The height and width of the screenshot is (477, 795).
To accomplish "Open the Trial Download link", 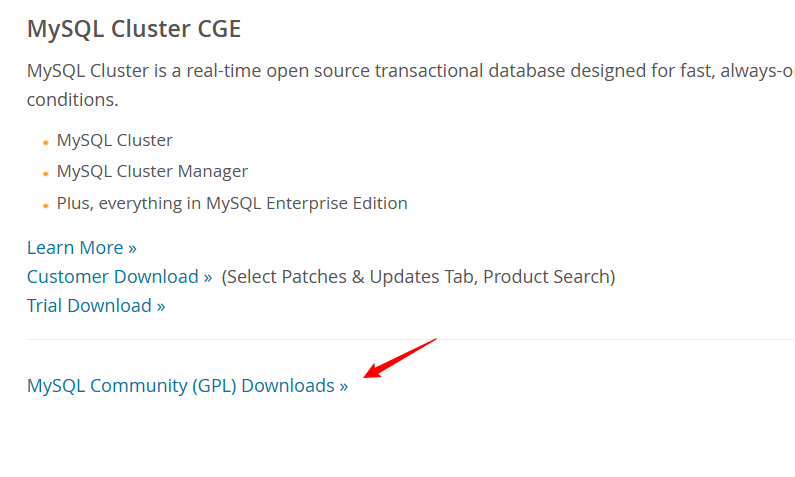I will pyautogui.click(x=96, y=306).
